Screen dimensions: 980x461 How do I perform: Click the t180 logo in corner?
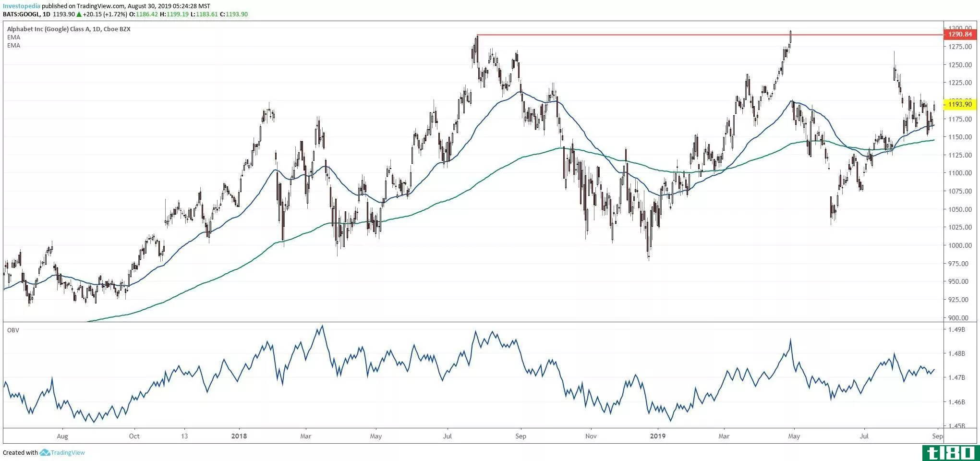[950, 452]
